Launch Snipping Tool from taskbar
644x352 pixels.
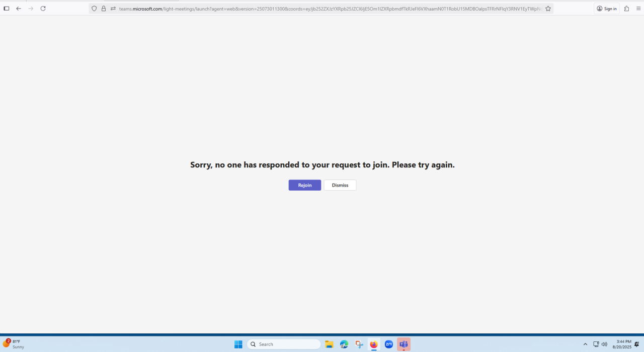359,344
